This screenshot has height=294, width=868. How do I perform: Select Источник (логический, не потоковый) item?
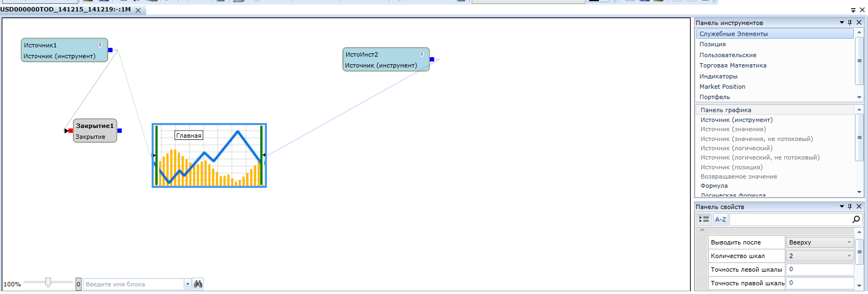click(775, 157)
